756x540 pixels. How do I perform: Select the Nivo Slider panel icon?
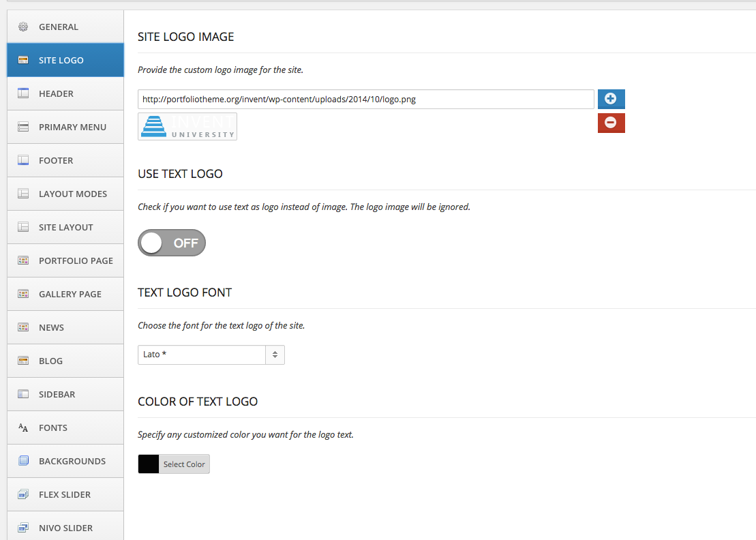[x=22, y=528]
